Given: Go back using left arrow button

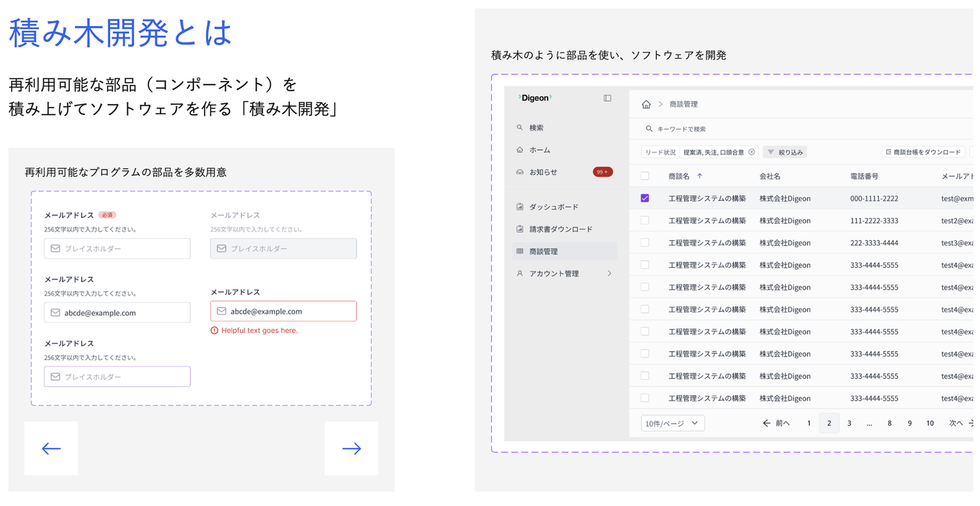Looking at the screenshot, I should 51,448.
